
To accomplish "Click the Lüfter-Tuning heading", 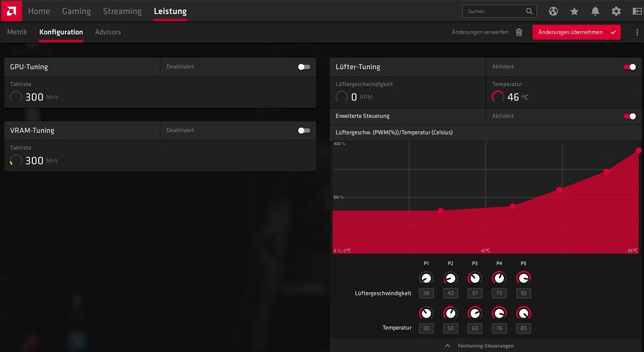I will 358,67.
